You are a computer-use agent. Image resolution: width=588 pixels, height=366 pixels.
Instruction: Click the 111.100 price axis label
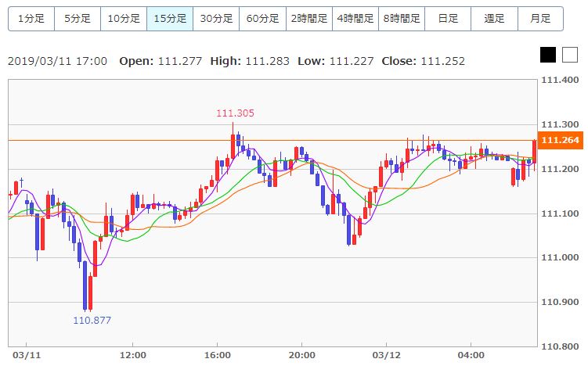coord(560,213)
